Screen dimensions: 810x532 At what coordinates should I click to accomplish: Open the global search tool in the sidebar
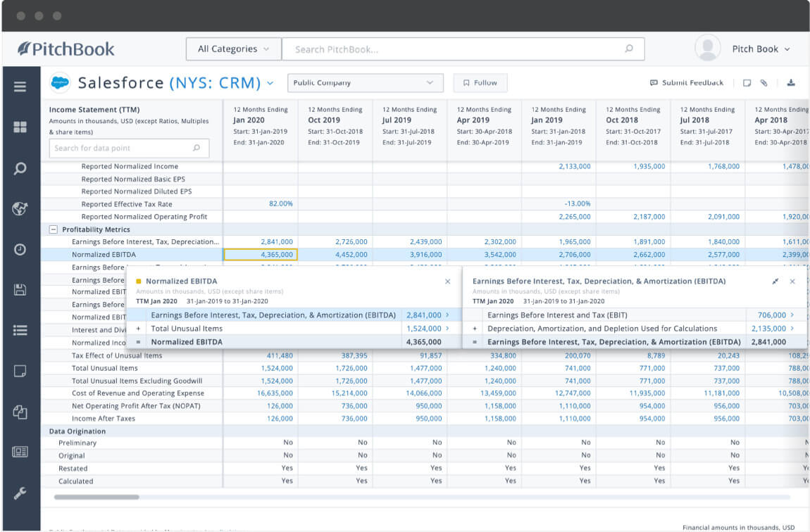point(21,169)
